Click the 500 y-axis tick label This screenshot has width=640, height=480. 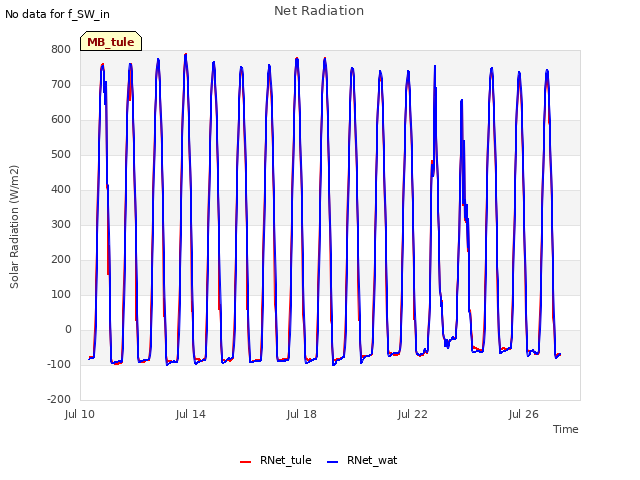pyautogui.click(x=61, y=155)
